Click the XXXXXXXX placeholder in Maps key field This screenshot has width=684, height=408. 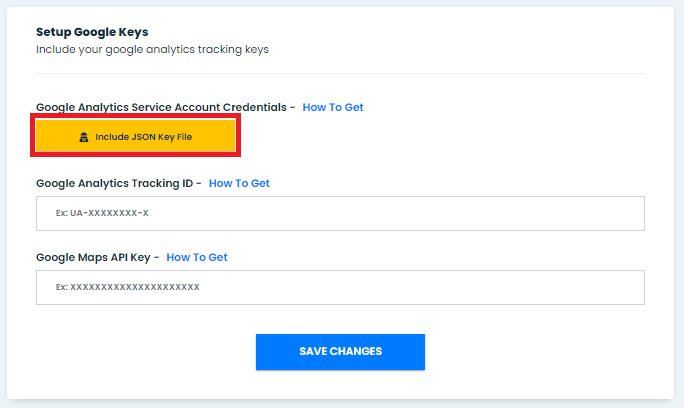127,287
